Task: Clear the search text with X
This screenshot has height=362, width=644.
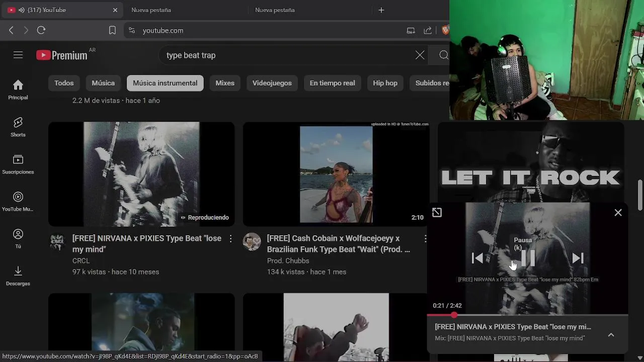Action: click(x=420, y=55)
